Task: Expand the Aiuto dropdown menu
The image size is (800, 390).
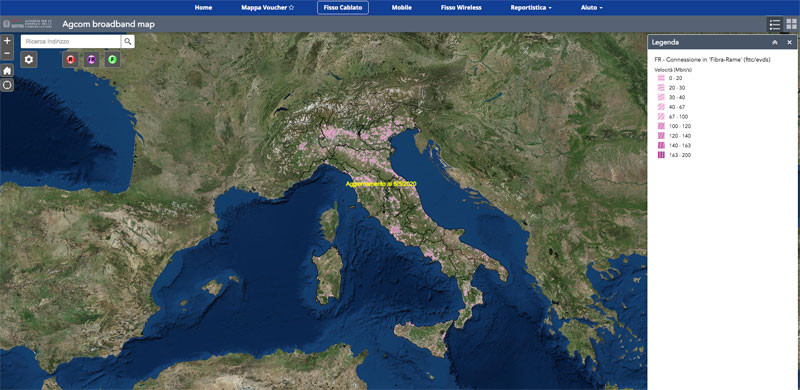Action: point(591,8)
